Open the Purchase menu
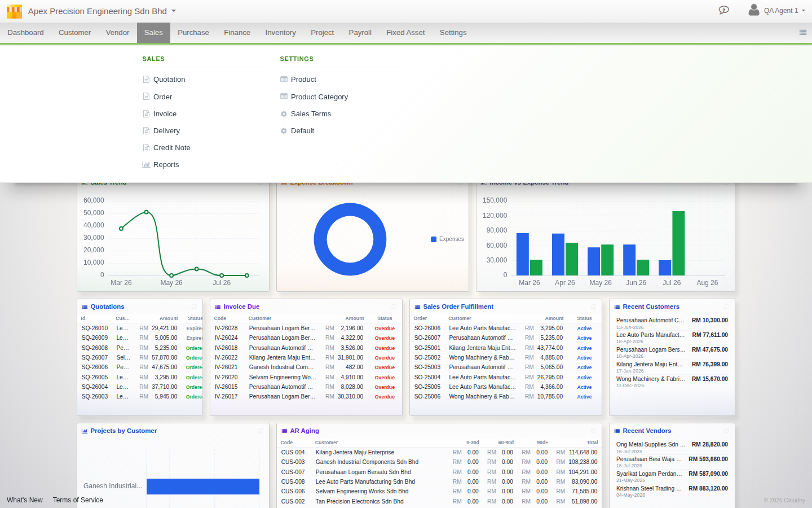Image resolution: width=812 pixels, height=508 pixels. point(193,33)
